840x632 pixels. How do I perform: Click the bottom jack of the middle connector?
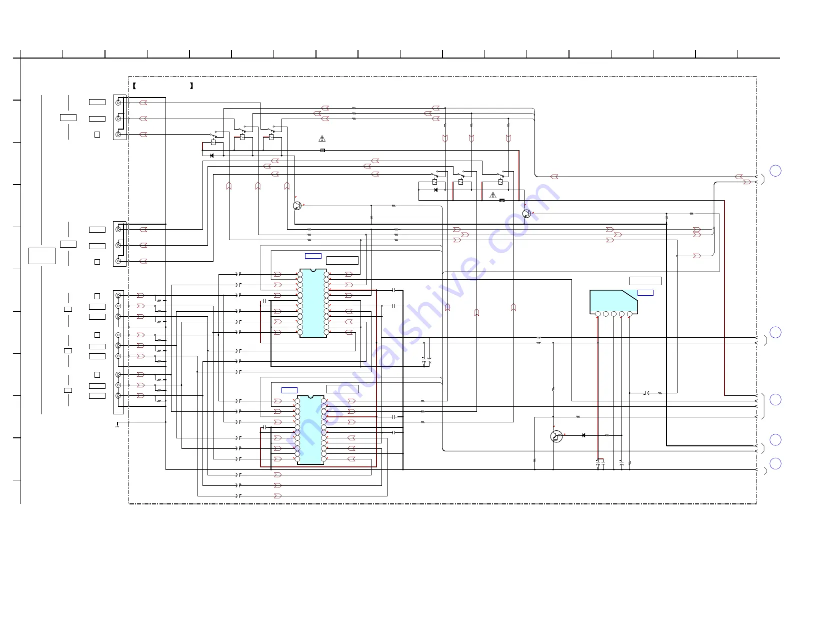(x=118, y=261)
